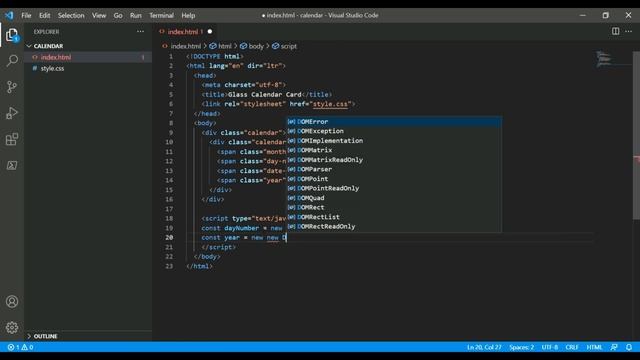Viewport: 640px width, 360px height.
Task: Click the closing </html> tag on line 23
Action: pos(199,266)
